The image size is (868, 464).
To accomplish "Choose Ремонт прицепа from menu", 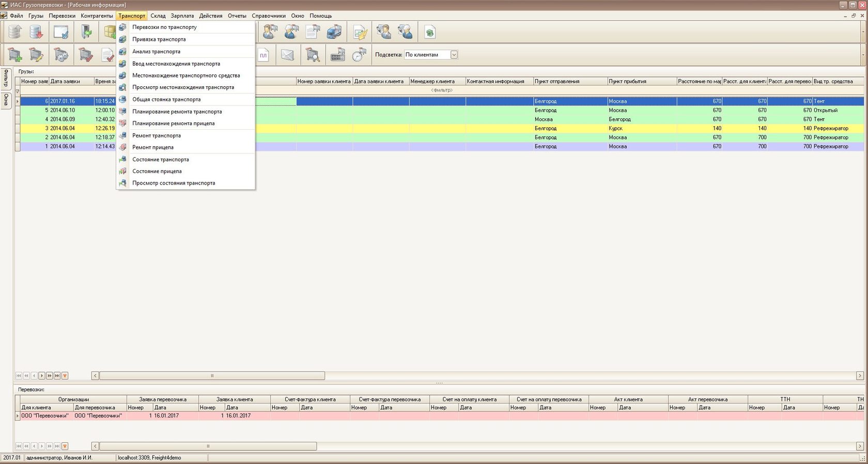I will pyautogui.click(x=153, y=147).
